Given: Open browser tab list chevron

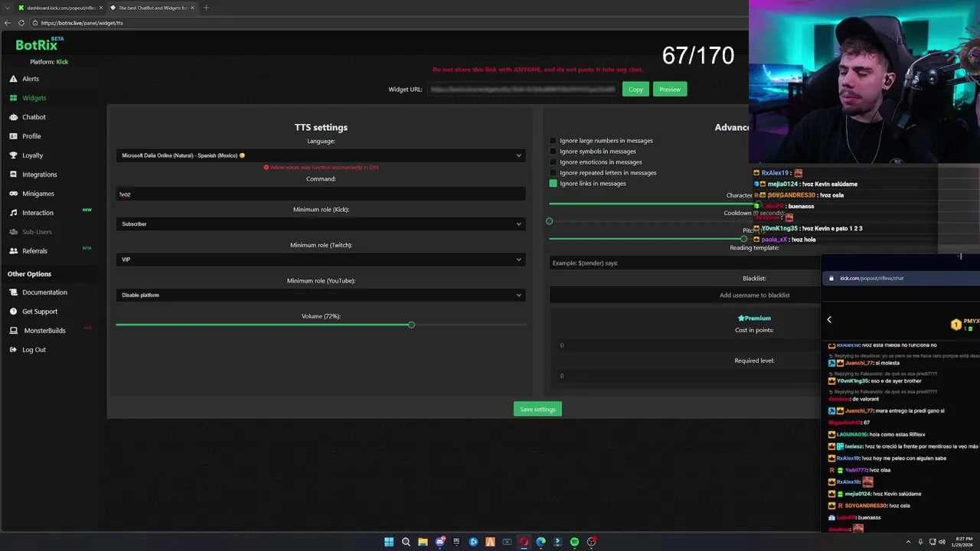Looking at the screenshot, I should (x=7, y=8).
